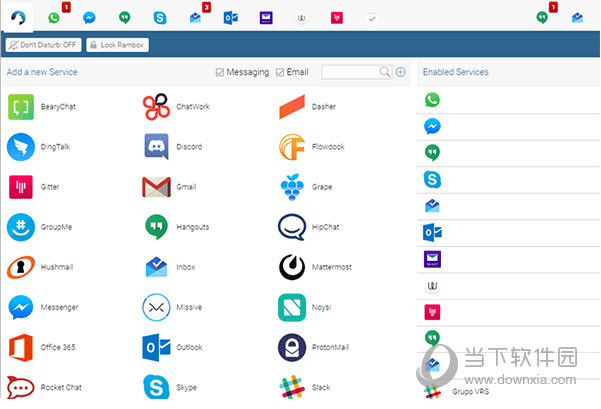Add Outlook from the Add a new Service grid

[x=172, y=347]
